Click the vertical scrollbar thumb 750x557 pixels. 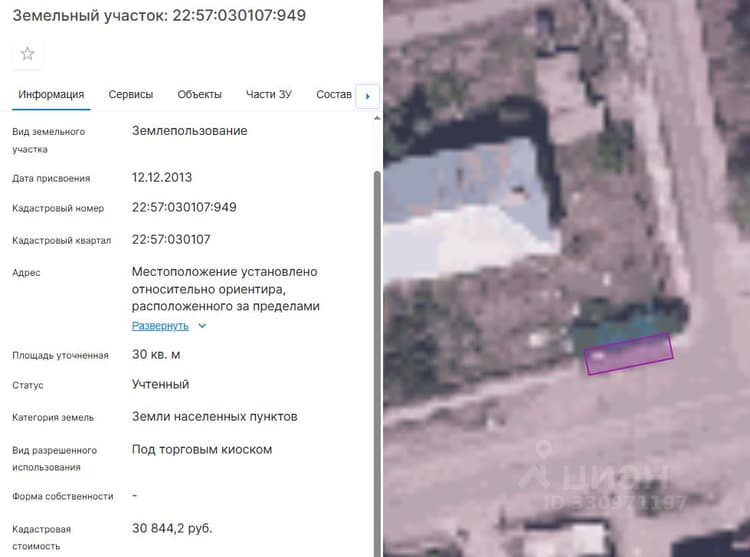pyautogui.click(x=377, y=363)
